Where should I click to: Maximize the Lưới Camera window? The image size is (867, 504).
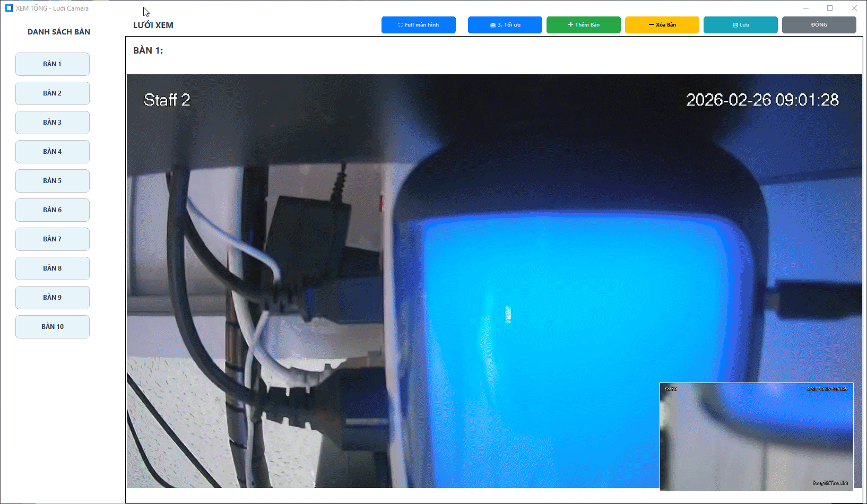830,8
